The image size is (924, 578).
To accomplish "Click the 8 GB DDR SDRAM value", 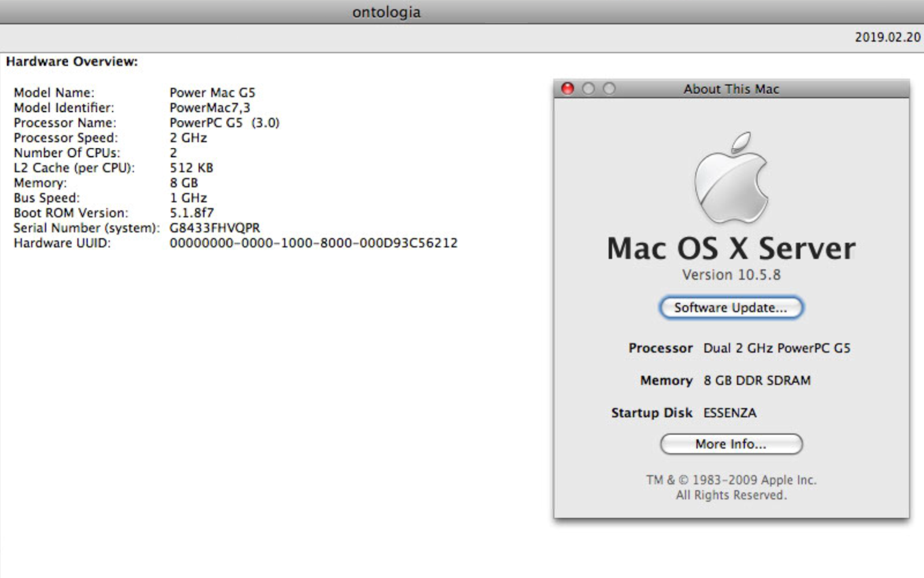I will (x=757, y=380).
